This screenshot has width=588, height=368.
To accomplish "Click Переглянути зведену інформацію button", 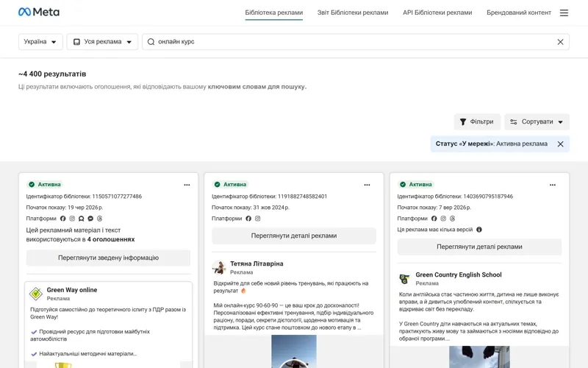I will point(108,258).
